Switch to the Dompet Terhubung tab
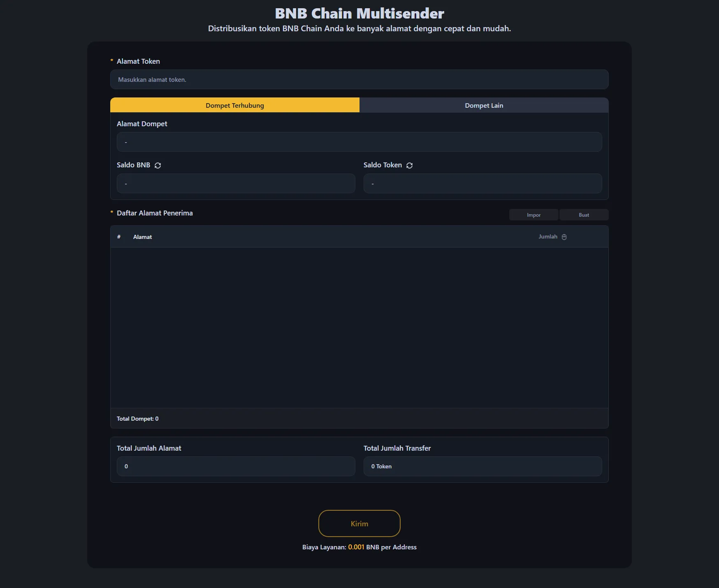The width and height of the screenshot is (719, 588). 234,105
